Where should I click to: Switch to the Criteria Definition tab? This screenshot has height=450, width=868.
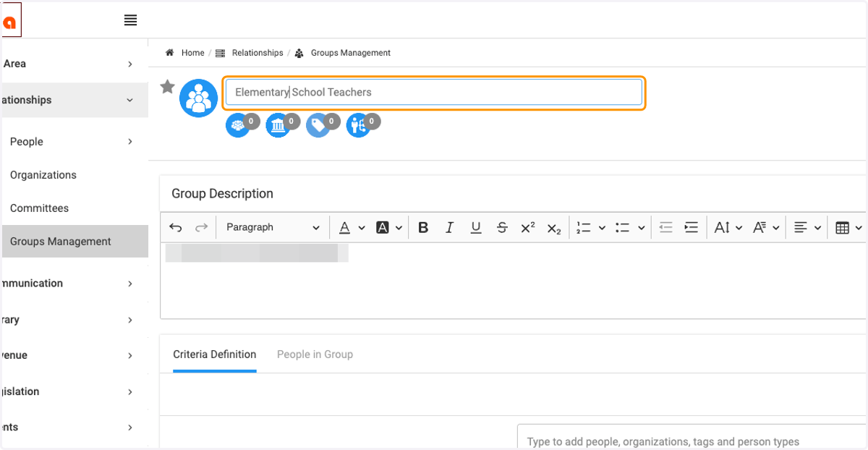[x=215, y=355]
